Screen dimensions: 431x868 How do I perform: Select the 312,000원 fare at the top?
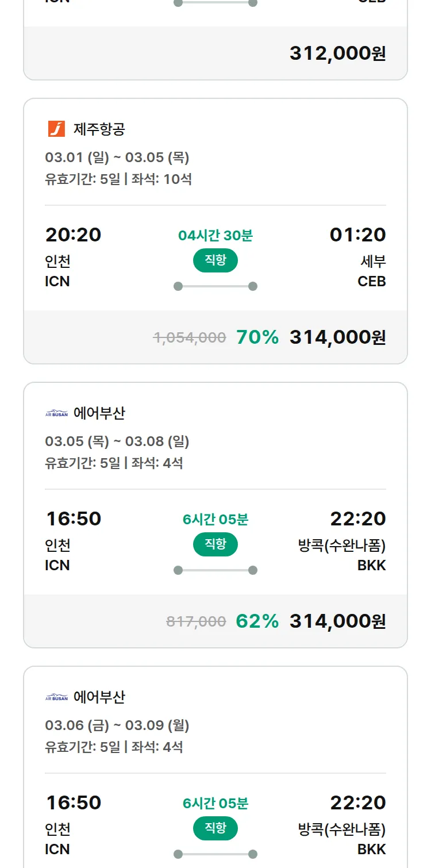(x=337, y=53)
